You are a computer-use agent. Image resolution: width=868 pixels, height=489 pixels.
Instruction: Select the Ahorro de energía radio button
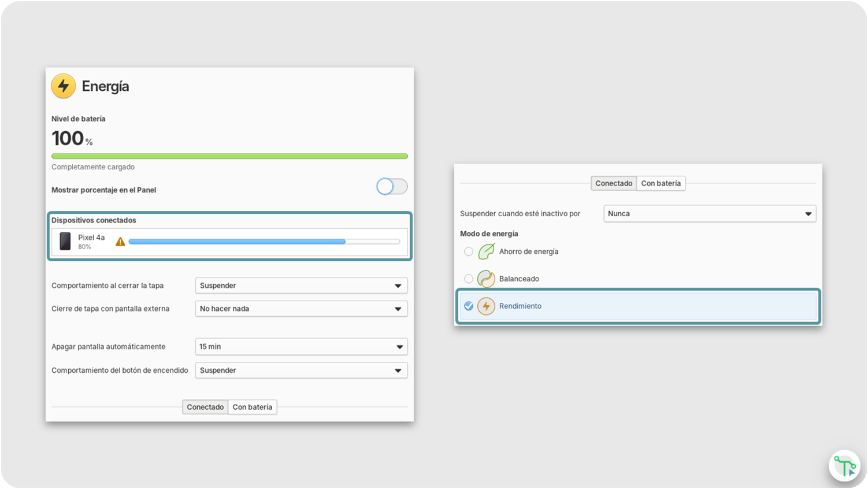click(x=469, y=251)
